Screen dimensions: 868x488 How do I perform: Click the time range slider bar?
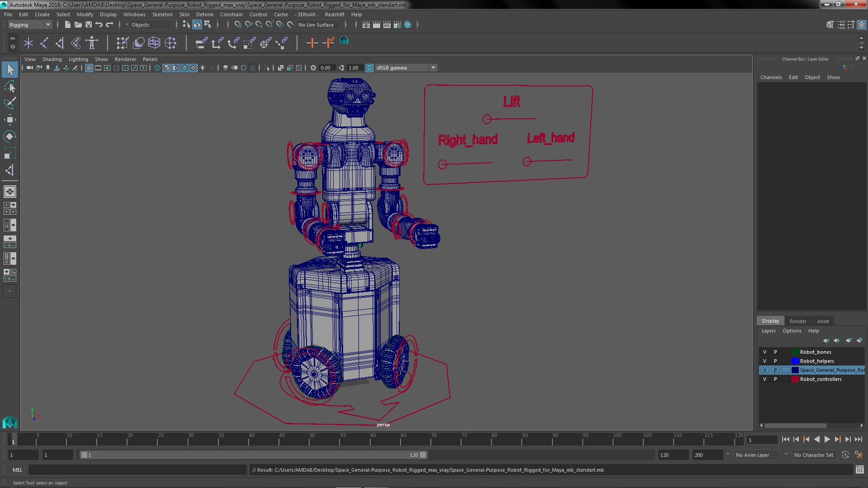pos(253,455)
